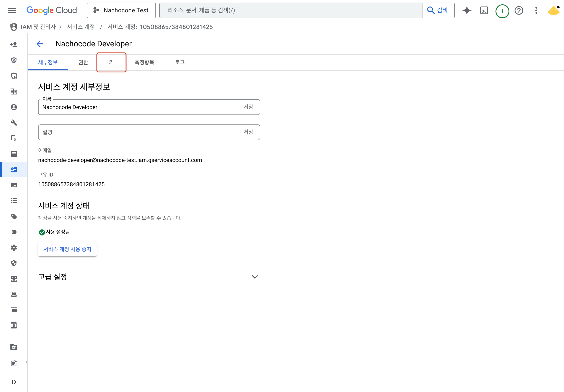Open IAM add-person icon in sidebar

pyautogui.click(x=14, y=45)
